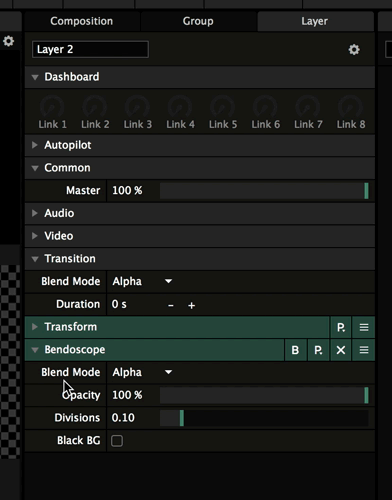Click the Link 2 dashboard knob
Screen dimensions: 392x500
coord(95,107)
